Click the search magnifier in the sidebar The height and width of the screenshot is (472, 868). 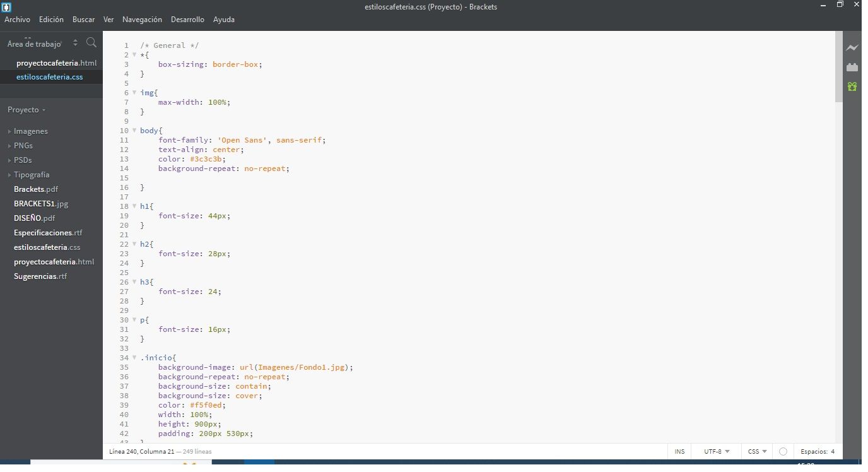click(x=91, y=43)
